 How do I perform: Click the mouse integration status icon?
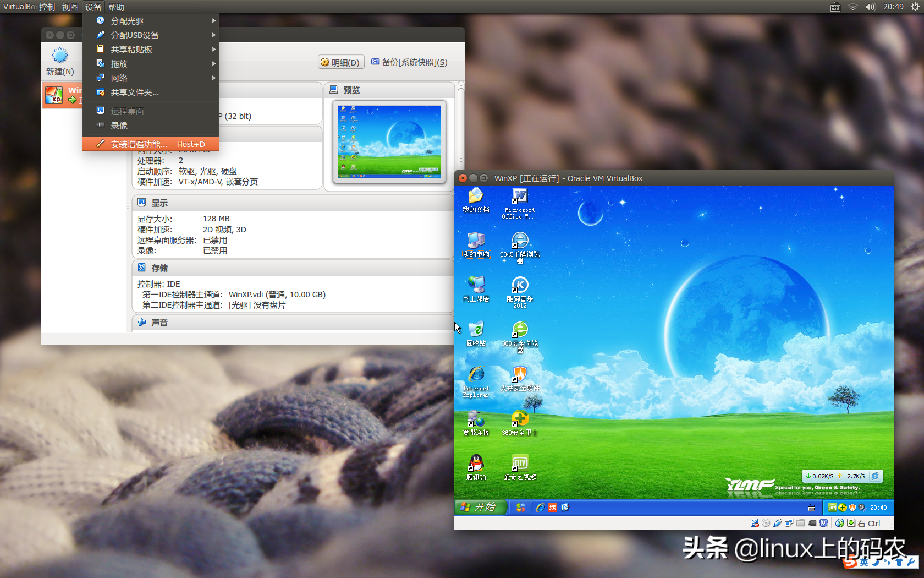click(840, 523)
